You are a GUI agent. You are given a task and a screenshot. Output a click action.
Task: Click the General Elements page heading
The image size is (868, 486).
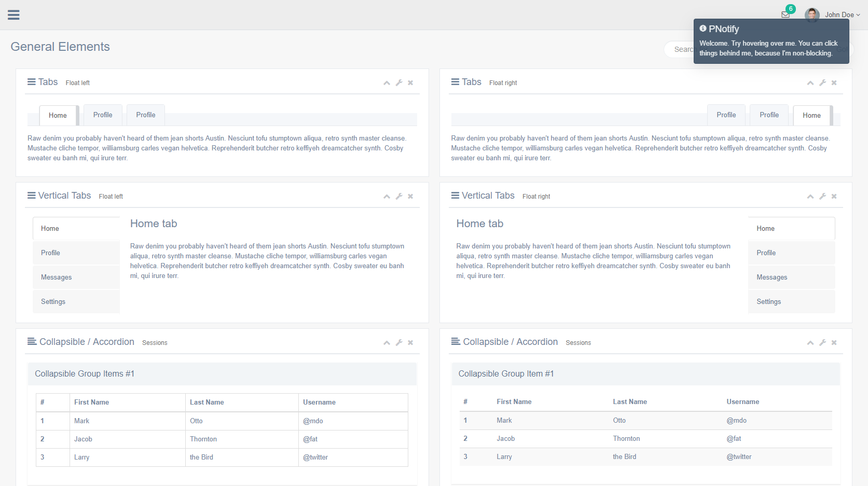point(60,47)
